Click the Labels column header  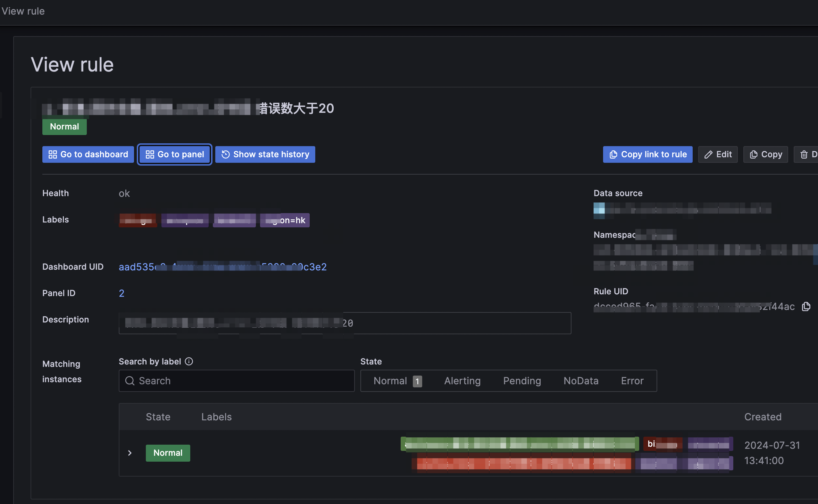click(x=217, y=417)
